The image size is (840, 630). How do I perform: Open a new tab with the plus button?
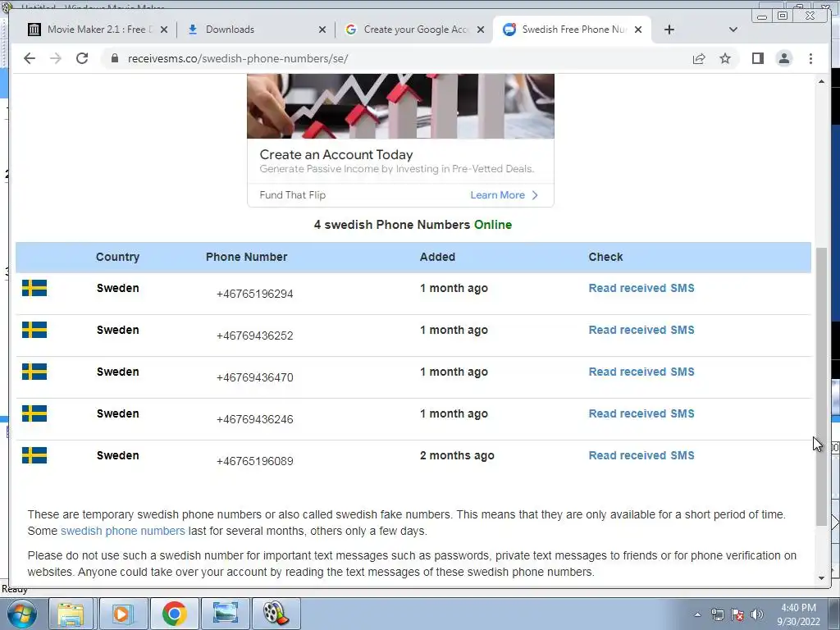click(x=669, y=30)
